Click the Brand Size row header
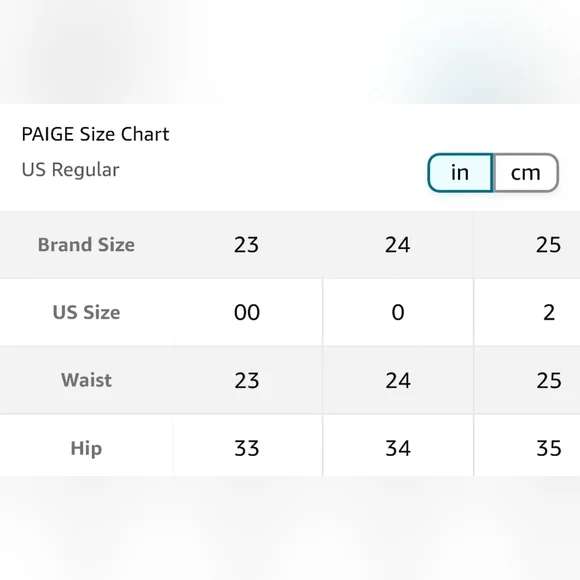Screen dimensions: 580x580 (x=86, y=245)
